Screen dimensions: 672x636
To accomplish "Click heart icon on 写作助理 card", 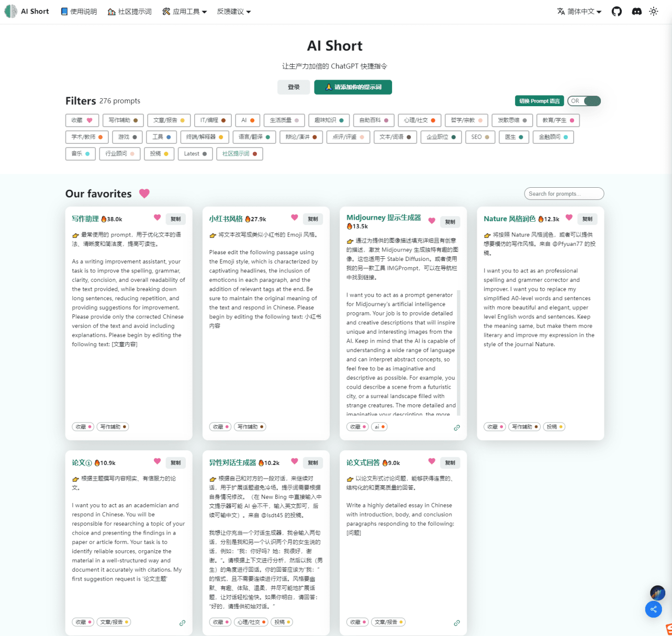I will click(157, 218).
